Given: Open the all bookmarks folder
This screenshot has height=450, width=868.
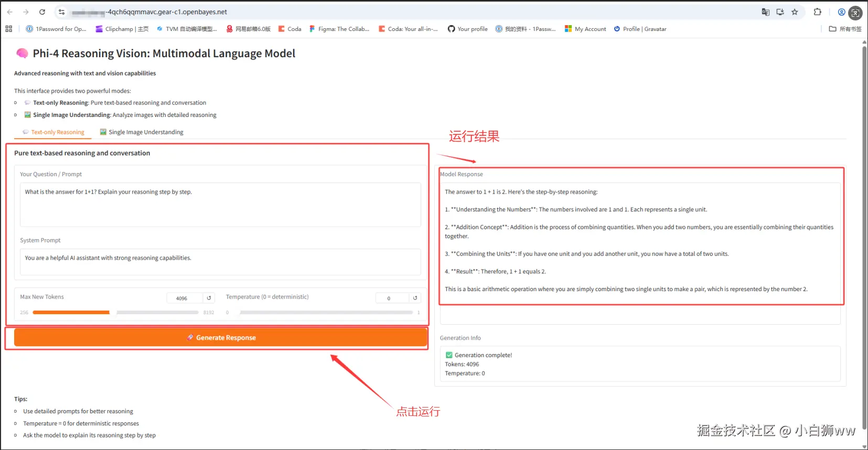Looking at the screenshot, I should (845, 29).
